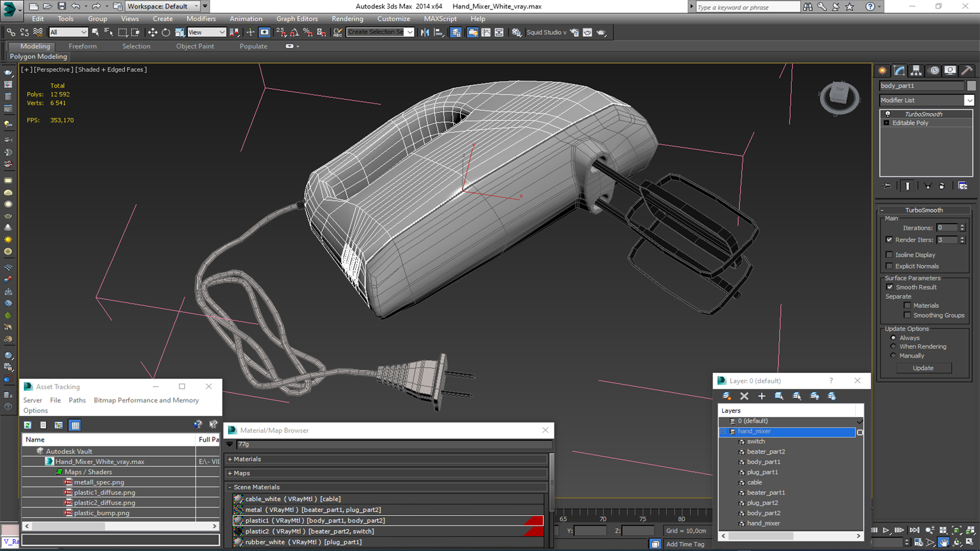Open the Modifier List dropdown
The width and height of the screenshot is (980, 551).
[x=969, y=101]
